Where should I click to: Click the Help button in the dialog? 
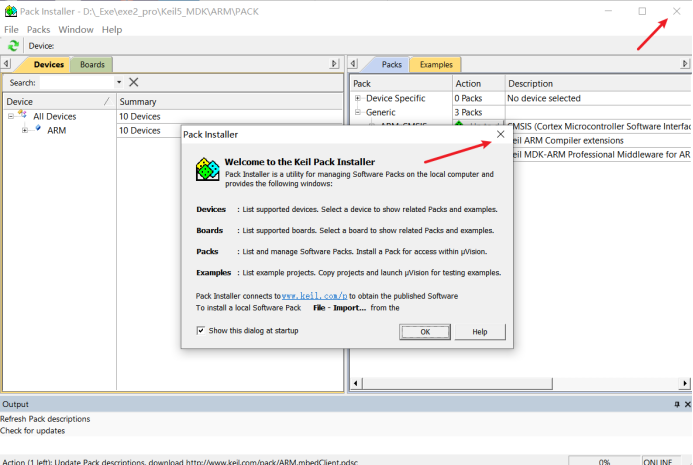[x=480, y=332]
